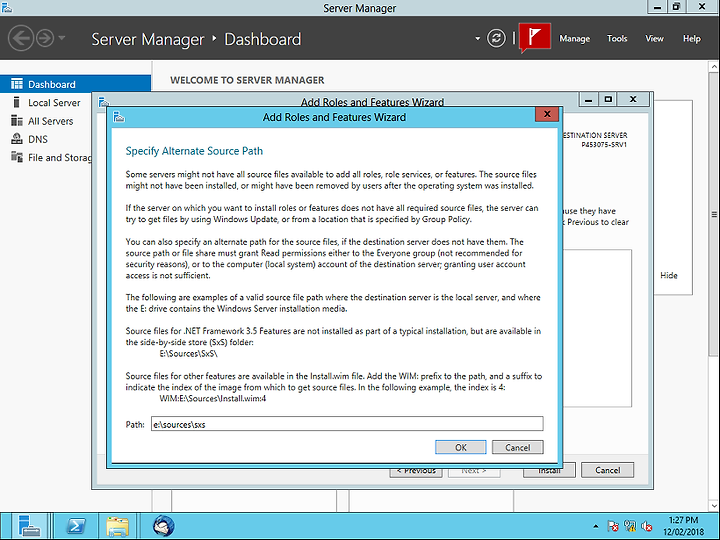Click the E:\Sources\SxS\ example text
Viewport: 720px width, 540px height.
188,354
